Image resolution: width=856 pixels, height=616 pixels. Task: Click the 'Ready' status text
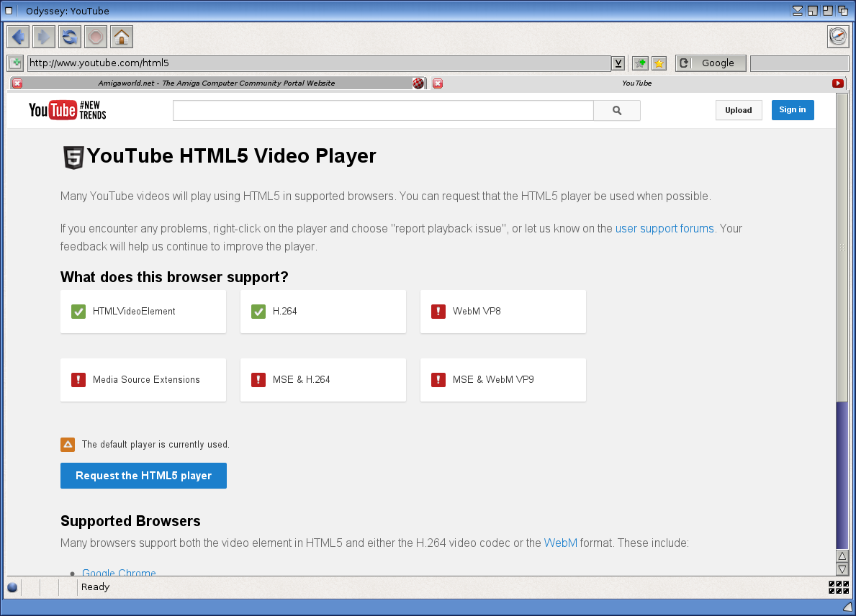coord(96,587)
